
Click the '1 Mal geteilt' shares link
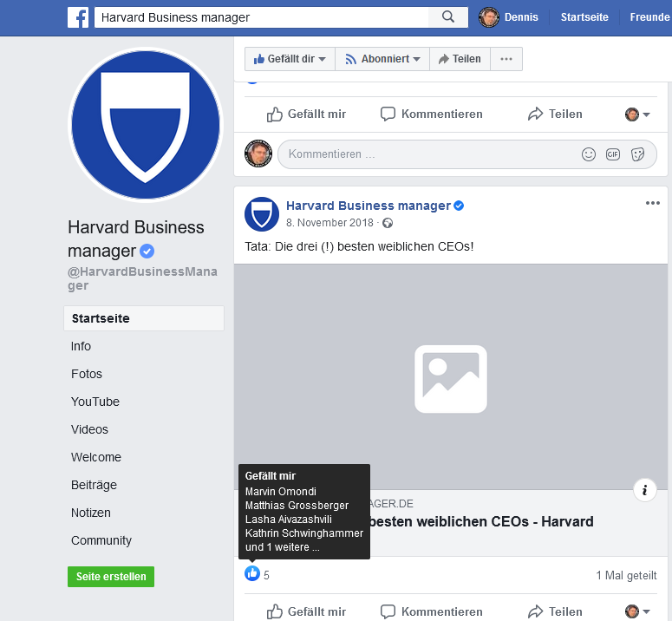pyautogui.click(x=626, y=575)
